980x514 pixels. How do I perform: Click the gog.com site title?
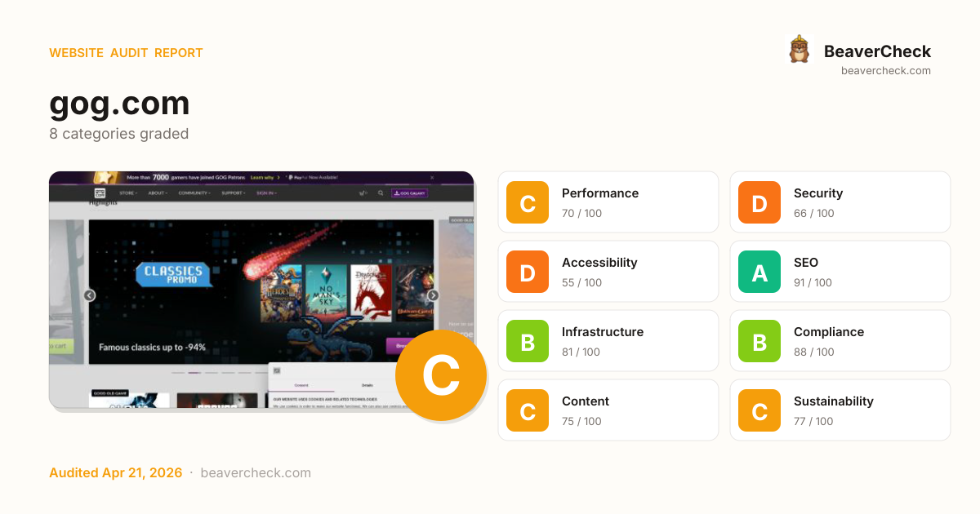pyautogui.click(x=119, y=104)
